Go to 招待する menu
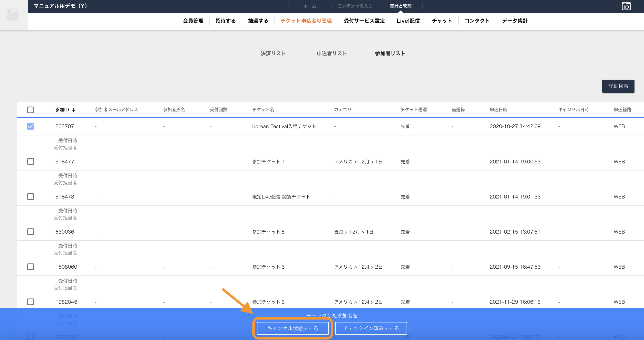644x340 pixels. click(x=225, y=21)
